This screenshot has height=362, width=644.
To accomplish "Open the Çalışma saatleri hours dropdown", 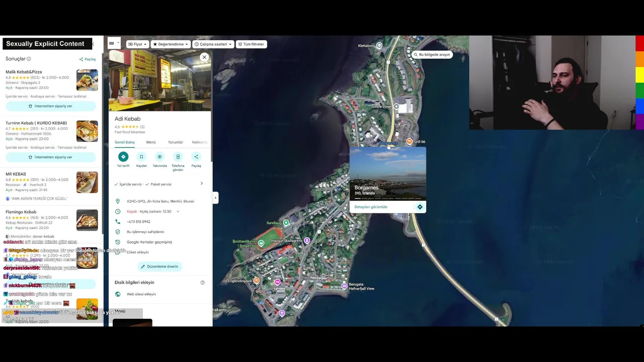I will tap(213, 44).
